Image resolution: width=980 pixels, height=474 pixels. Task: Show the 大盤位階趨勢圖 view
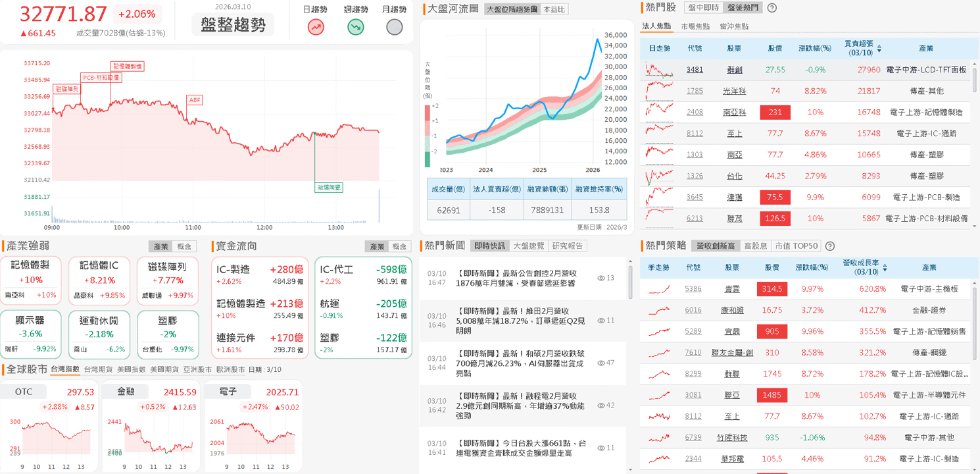(x=512, y=10)
